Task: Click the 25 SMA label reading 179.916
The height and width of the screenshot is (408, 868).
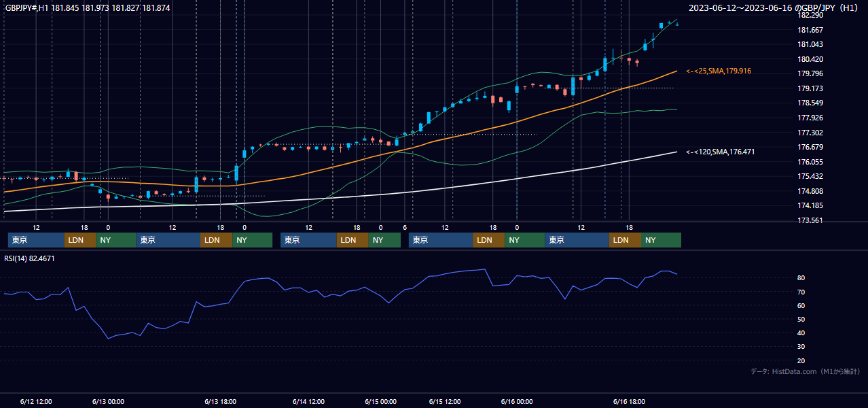Action: [x=719, y=71]
